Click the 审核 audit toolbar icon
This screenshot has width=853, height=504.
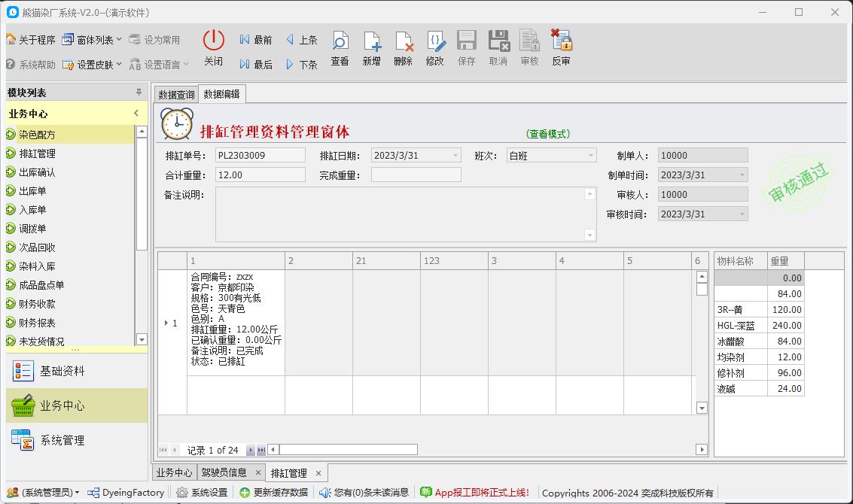(x=529, y=47)
